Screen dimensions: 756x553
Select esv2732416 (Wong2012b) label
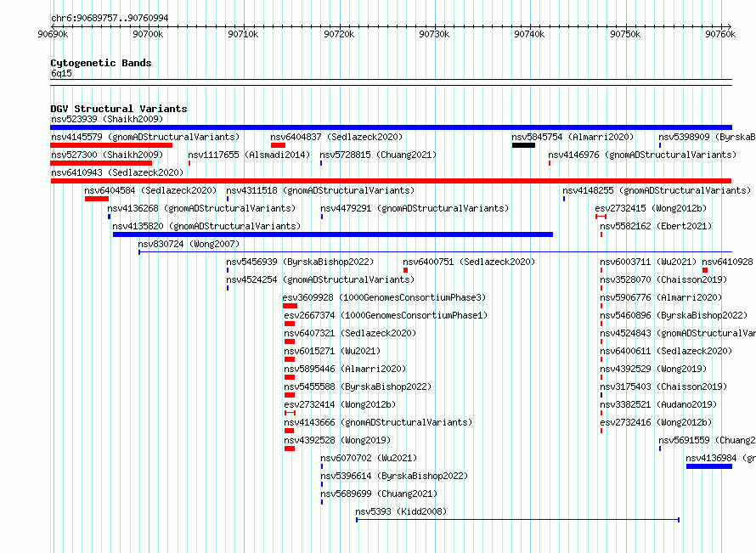click(656, 422)
